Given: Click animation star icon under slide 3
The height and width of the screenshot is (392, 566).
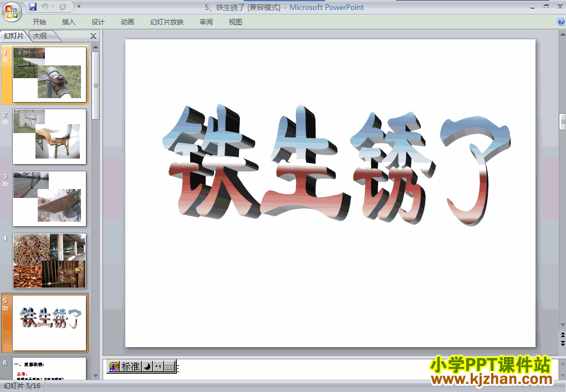Looking at the screenshot, I should coord(5,184).
